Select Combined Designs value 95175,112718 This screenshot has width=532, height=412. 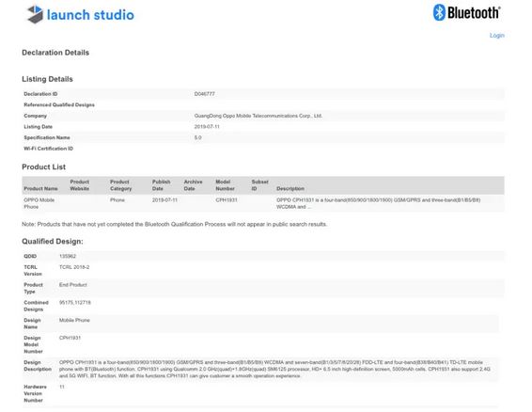pos(75,303)
